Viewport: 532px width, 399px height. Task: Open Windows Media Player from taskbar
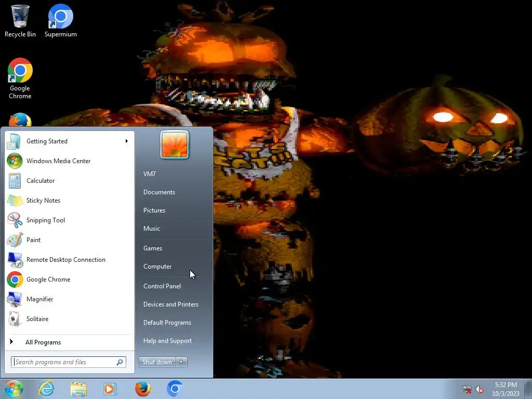pos(110,389)
